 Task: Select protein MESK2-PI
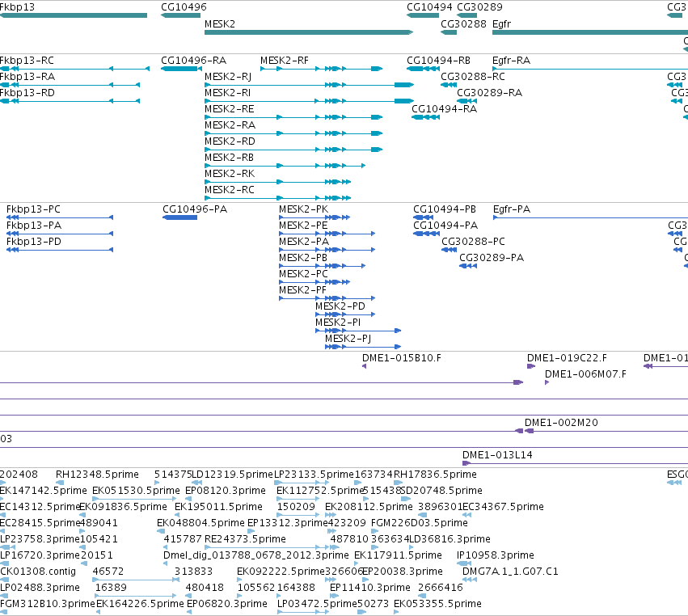pyautogui.click(x=338, y=323)
